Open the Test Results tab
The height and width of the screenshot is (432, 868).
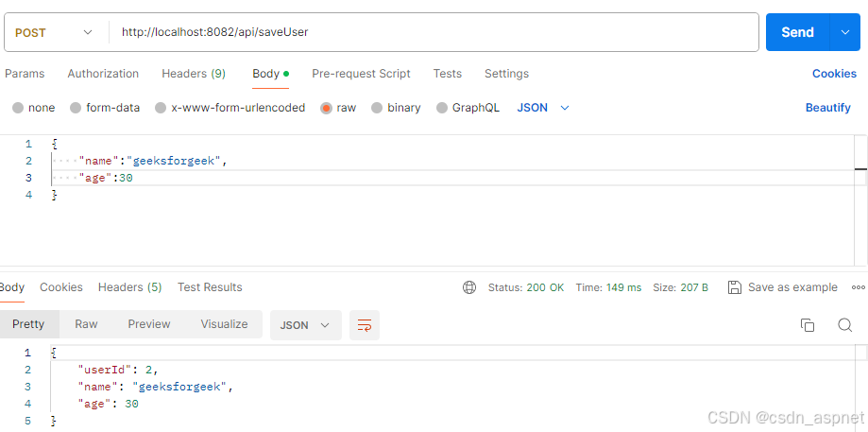point(210,287)
